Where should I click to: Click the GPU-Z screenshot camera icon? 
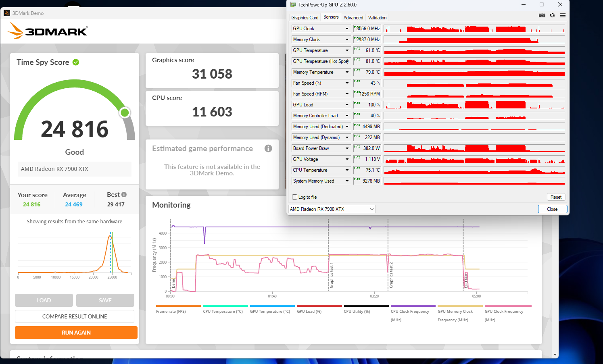(542, 15)
